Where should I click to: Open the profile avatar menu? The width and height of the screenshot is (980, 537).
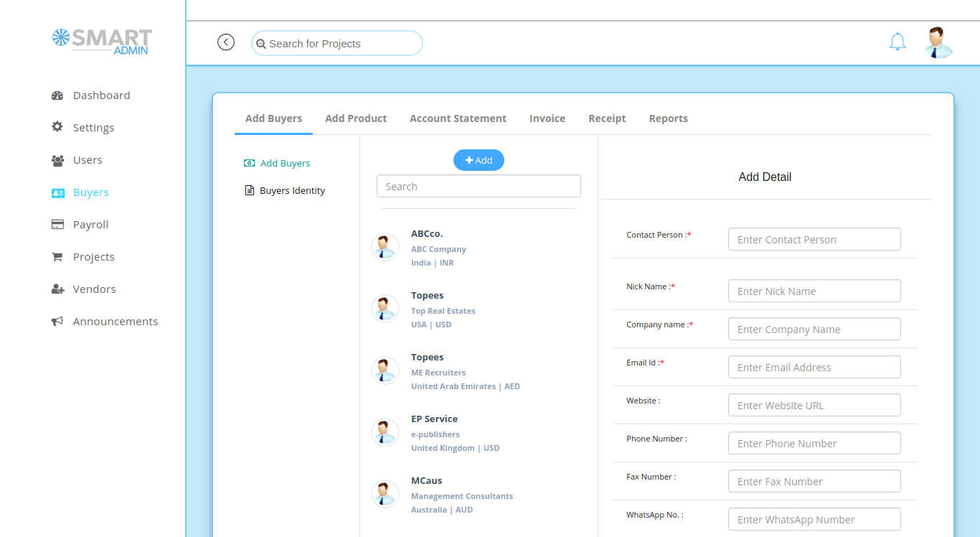point(938,42)
